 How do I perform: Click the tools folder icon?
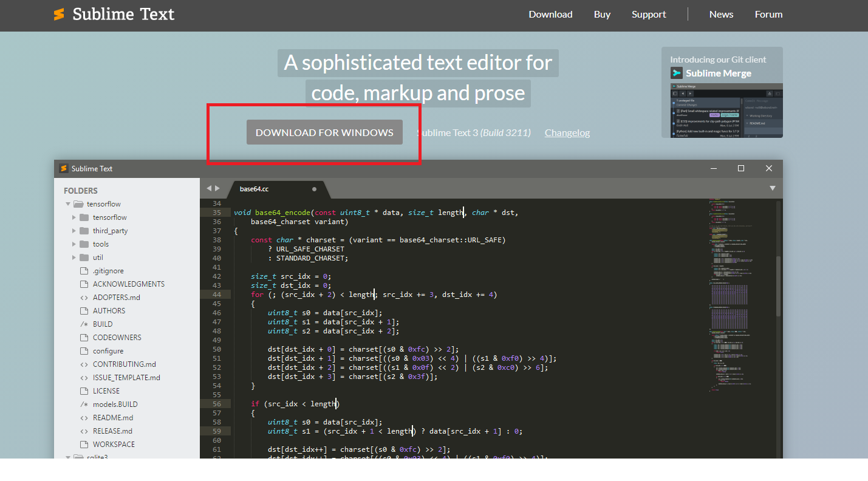click(84, 244)
